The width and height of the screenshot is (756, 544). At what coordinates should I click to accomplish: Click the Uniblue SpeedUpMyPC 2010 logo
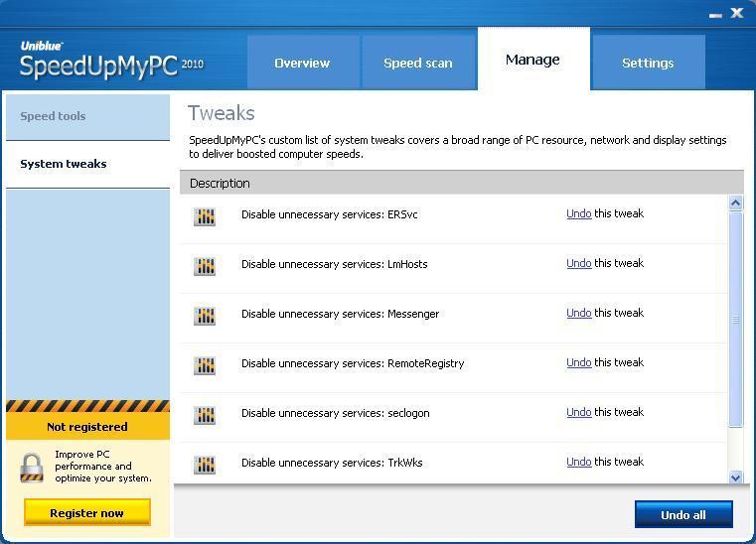click(x=111, y=62)
